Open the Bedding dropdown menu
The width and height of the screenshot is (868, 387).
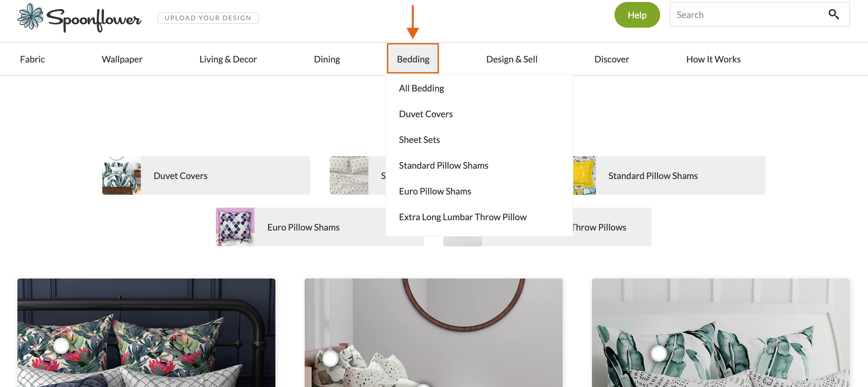[413, 59]
